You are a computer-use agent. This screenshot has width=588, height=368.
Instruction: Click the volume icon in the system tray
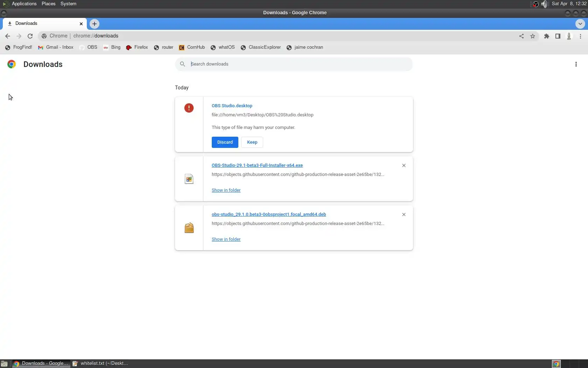(x=544, y=4)
